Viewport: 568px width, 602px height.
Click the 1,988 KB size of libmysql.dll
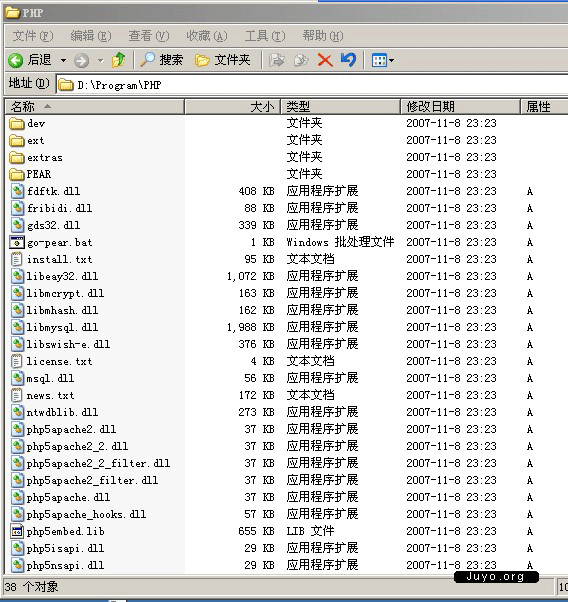pyautogui.click(x=250, y=327)
